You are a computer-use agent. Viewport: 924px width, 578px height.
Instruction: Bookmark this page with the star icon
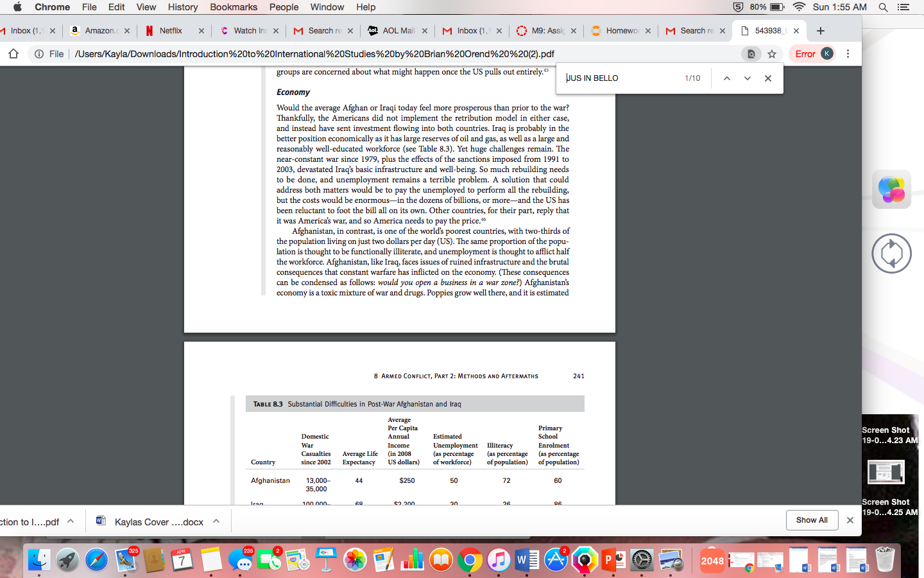click(x=772, y=54)
